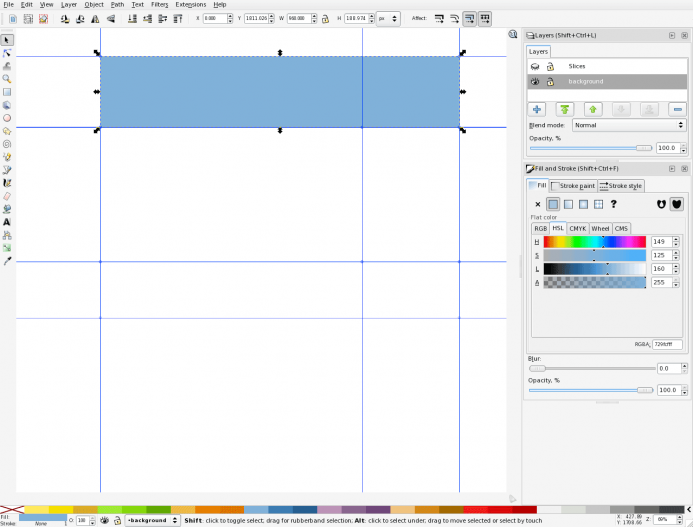Delete current layer with minus button
Viewport: 693px width, 527px height.
pos(678,109)
